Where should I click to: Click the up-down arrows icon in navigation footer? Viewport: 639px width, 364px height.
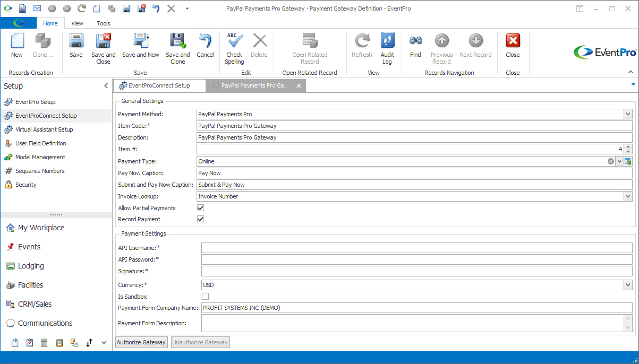tap(89, 343)
